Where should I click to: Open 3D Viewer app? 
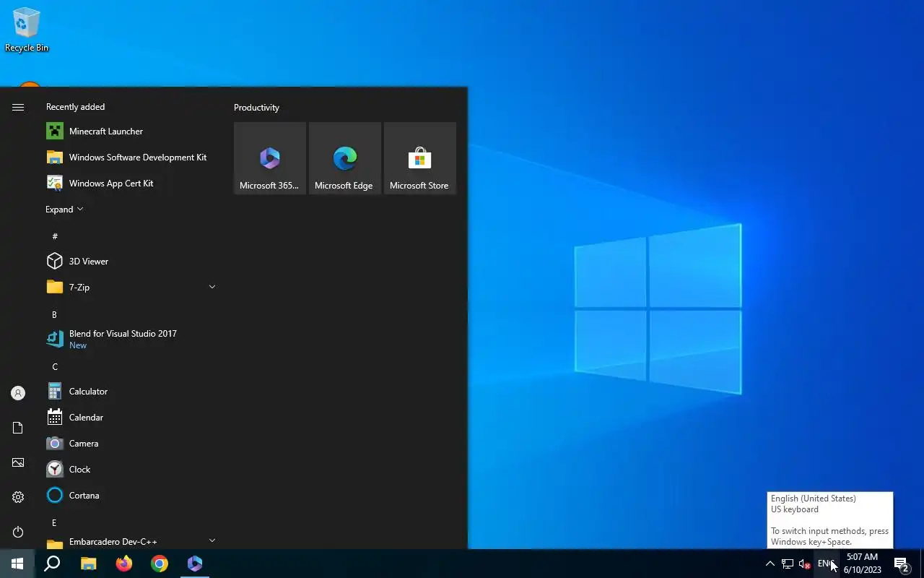coord(131,261)
